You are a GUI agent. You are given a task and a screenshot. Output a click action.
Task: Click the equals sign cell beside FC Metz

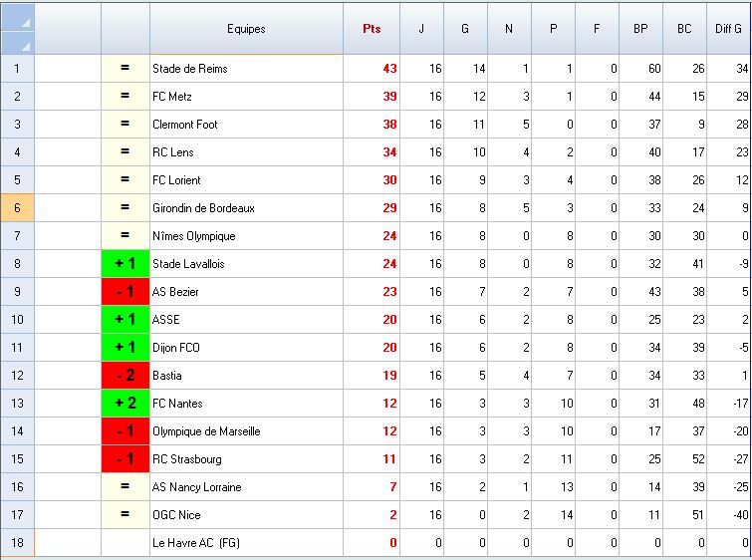(125, 97)
